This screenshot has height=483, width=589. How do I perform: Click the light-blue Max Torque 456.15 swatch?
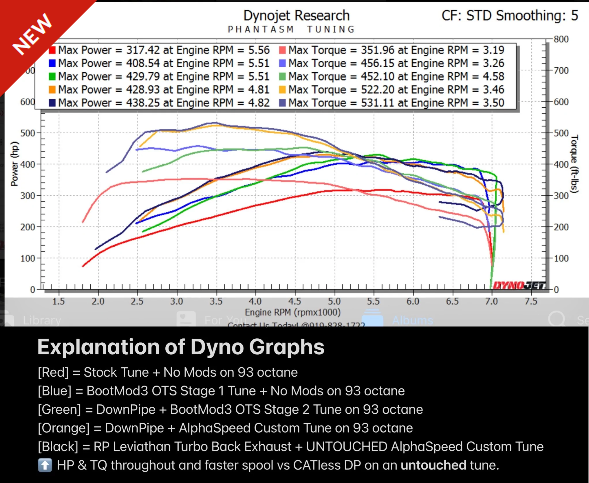coord(282,63)
